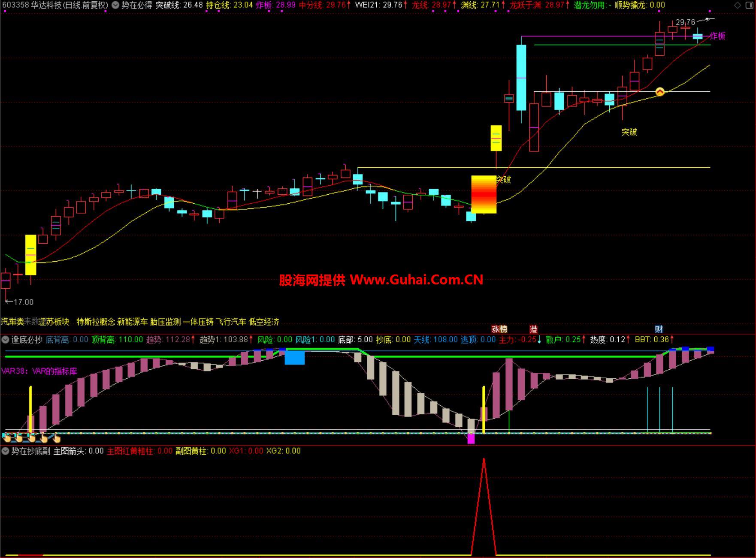Image resolution: width=756 pixels, height=558 pixels.
Task: Click the 底背离: 0.00 value
Action: tap(67, 340)
